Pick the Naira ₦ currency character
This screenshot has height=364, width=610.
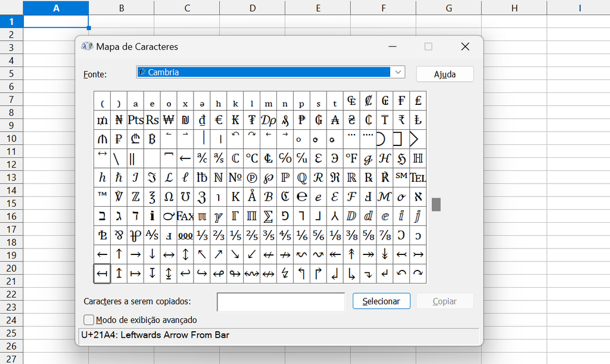(x=119, y=120)
